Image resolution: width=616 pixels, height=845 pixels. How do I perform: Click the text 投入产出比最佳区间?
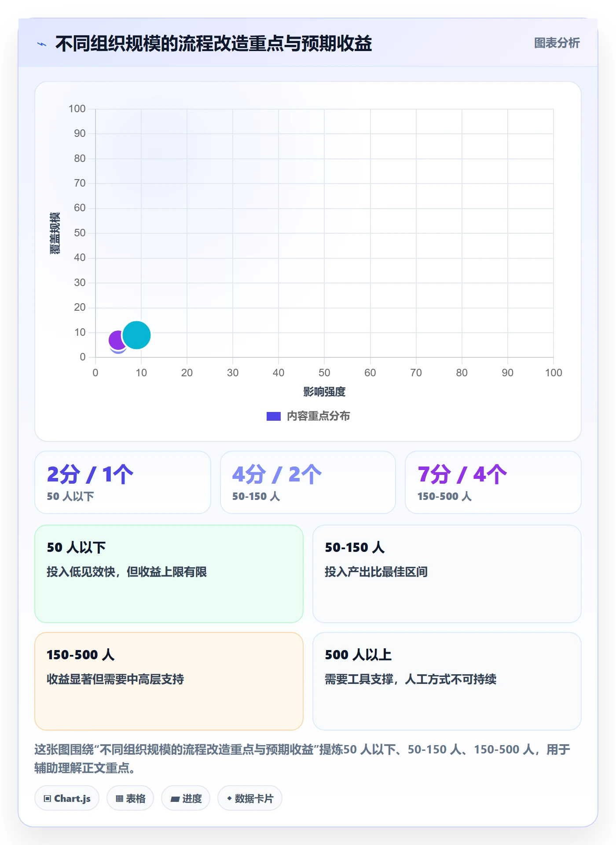tap(376, 572)
